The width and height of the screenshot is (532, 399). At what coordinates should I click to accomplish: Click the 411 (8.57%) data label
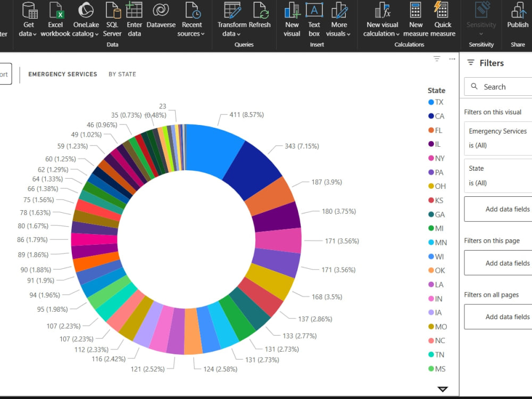coord(247,115)
